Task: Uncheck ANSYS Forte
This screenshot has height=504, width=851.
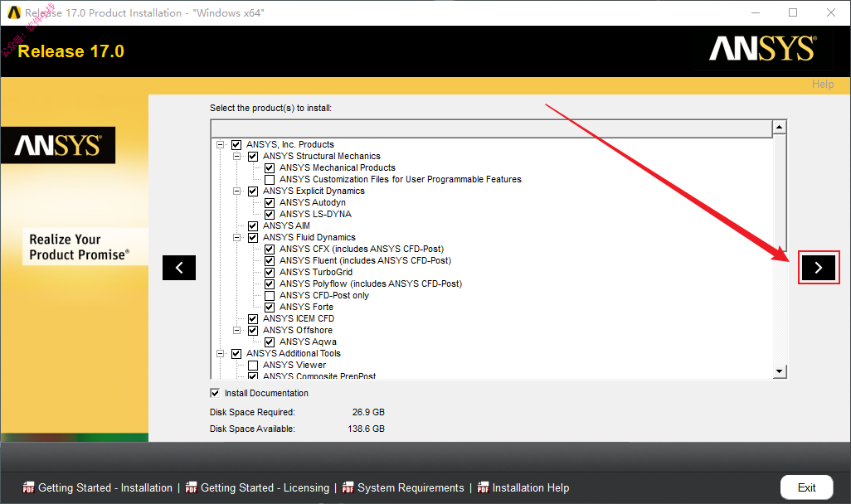Action: [270, 307]
